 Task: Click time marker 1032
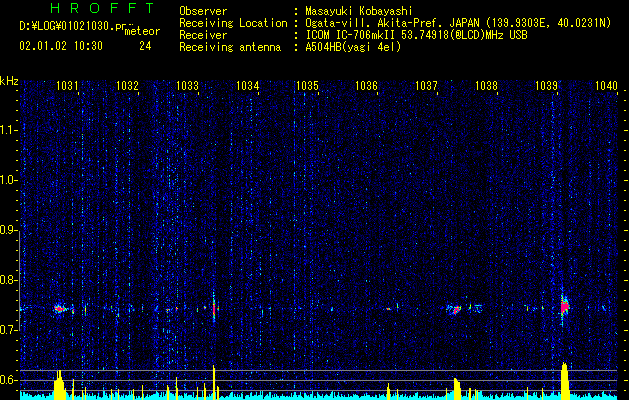coord(127,86)
